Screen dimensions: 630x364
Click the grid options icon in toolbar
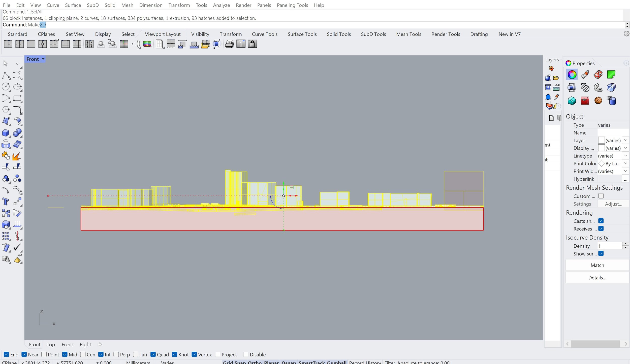(124, 44)
